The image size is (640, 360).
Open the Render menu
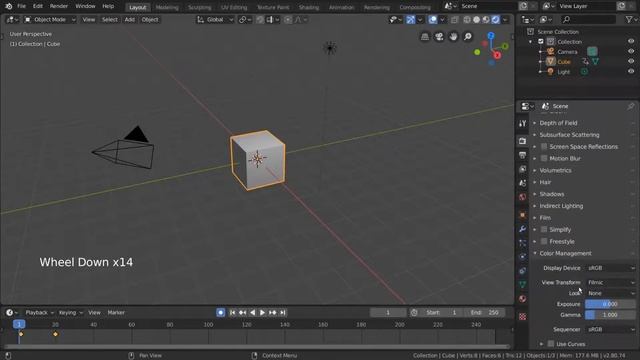click(x=59, y=6)
